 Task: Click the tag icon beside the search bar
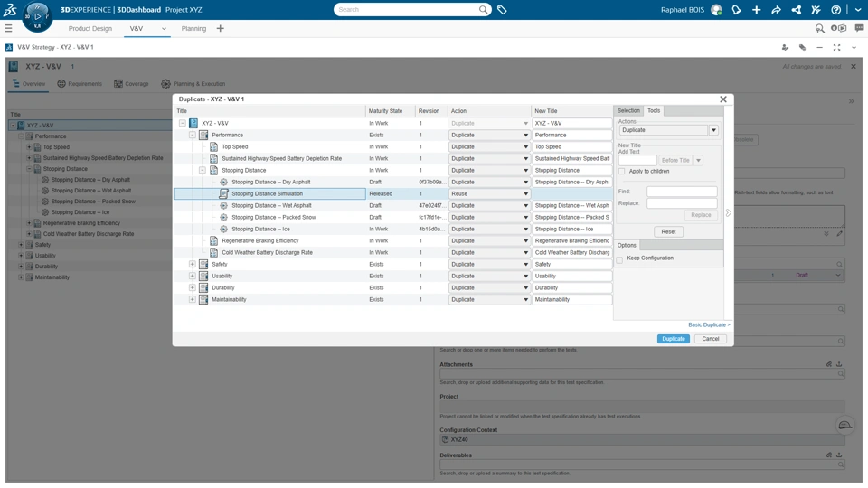point(502,9)
